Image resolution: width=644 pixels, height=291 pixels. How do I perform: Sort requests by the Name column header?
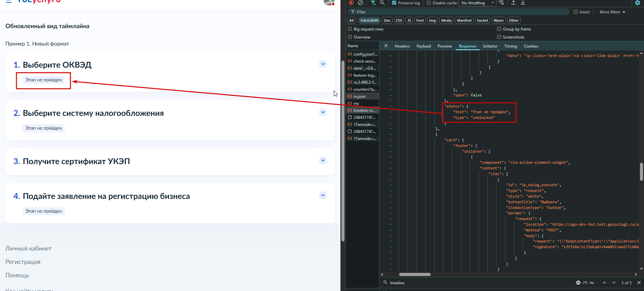tap(362, 46)
